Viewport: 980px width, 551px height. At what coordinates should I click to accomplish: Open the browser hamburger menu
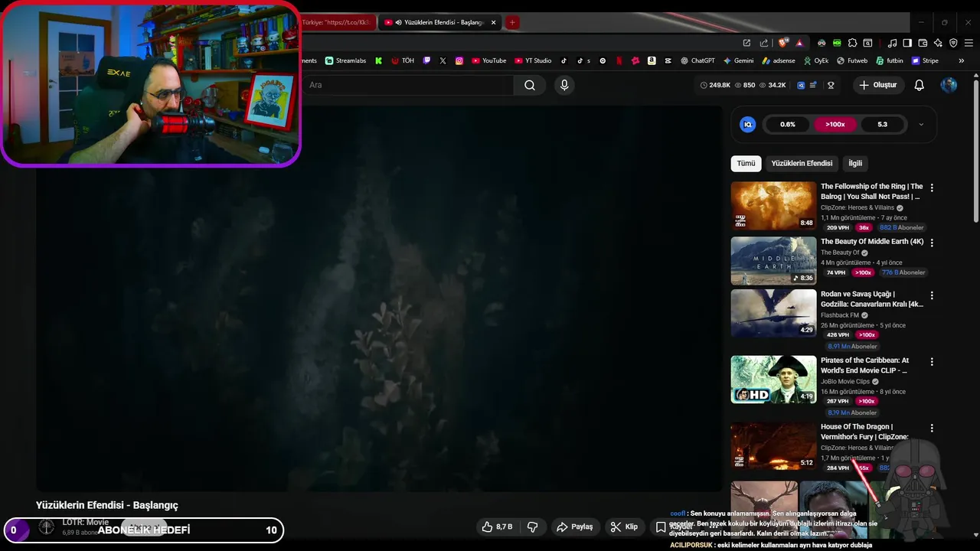969,43
